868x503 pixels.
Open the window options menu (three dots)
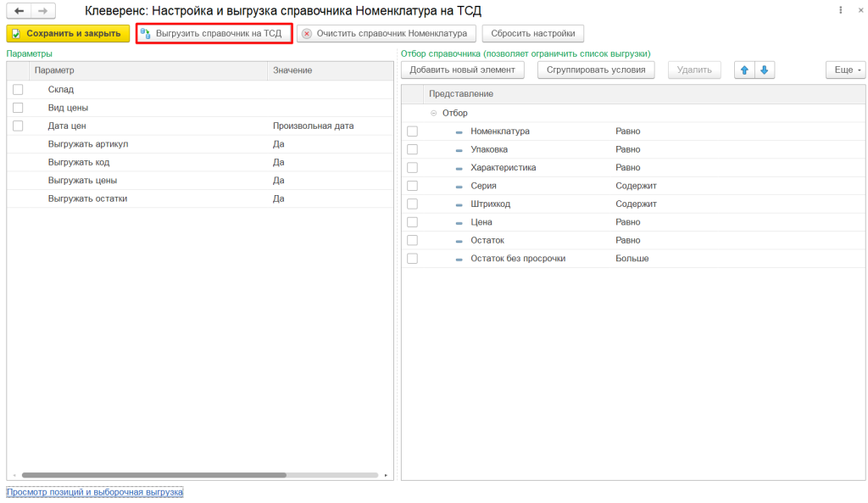pos(840,11)
